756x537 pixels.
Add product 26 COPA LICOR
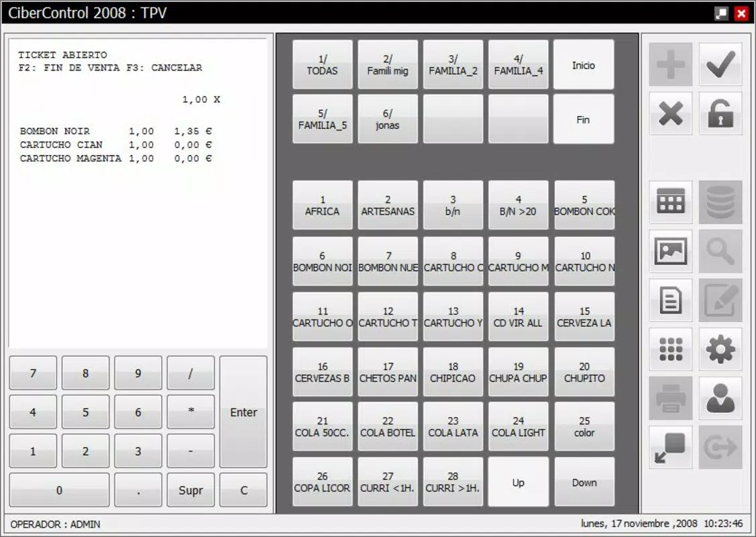coord(323,482)
